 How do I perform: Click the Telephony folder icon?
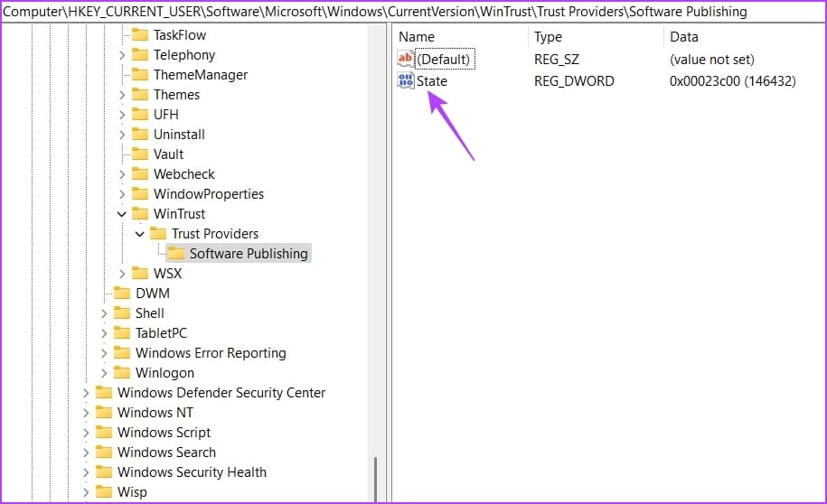point(140,55)
